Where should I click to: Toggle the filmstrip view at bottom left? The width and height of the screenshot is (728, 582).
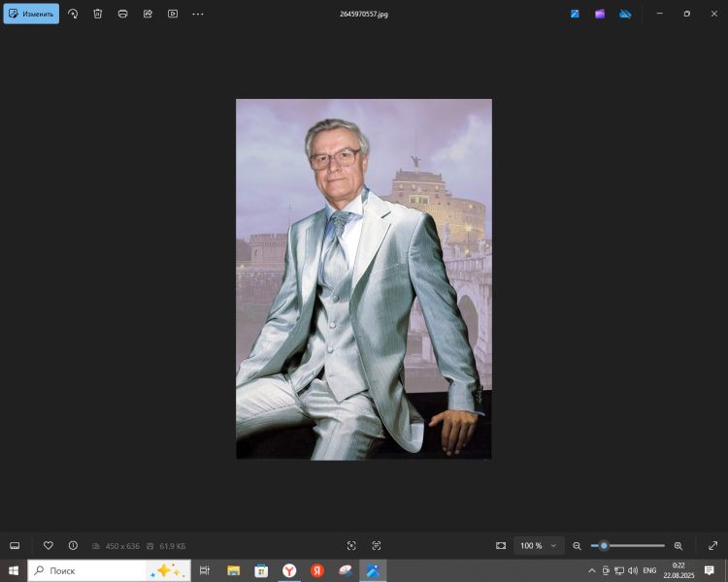pos(15,545)
